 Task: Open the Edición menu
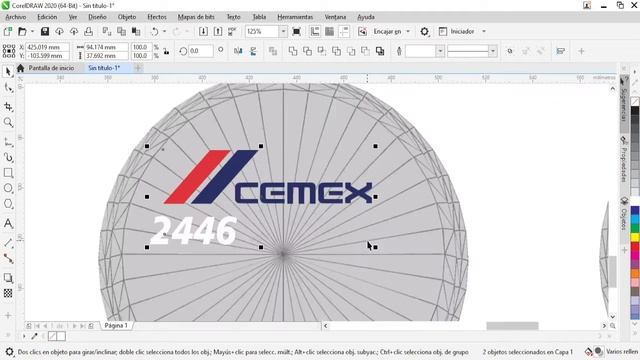pyautogui.click(x=47, y=17)
